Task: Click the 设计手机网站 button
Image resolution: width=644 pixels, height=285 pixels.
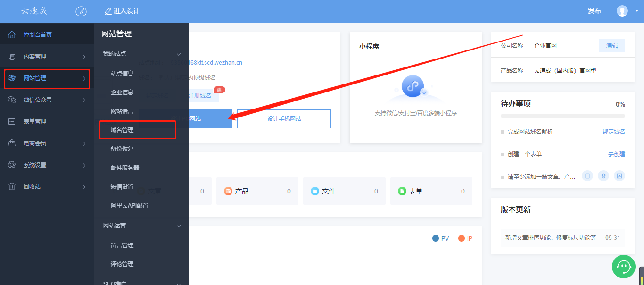Action: coord(284,119)
